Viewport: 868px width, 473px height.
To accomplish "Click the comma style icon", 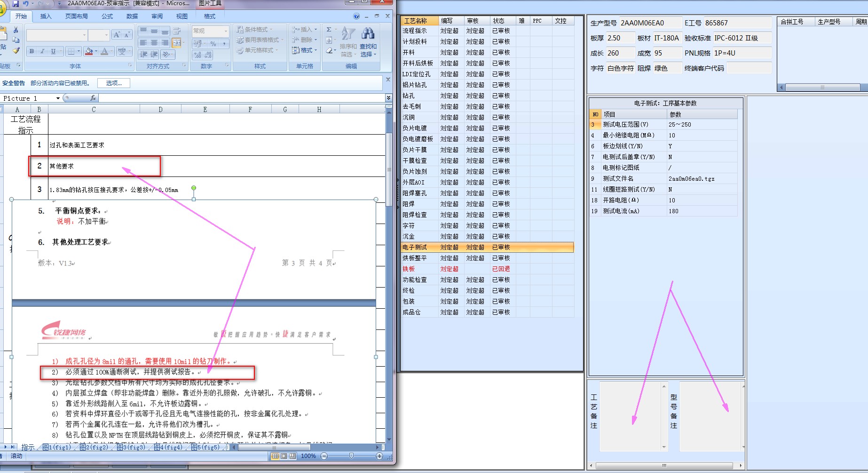I will pos(224,44).
